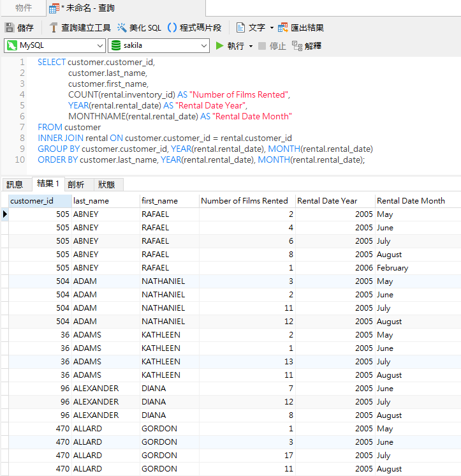Click 美化 SQL beautify button

pyautogui.click(x=139, y=28)
